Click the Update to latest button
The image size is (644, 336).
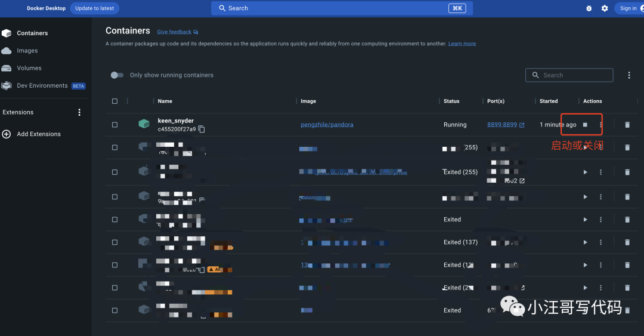click(94, 8)
